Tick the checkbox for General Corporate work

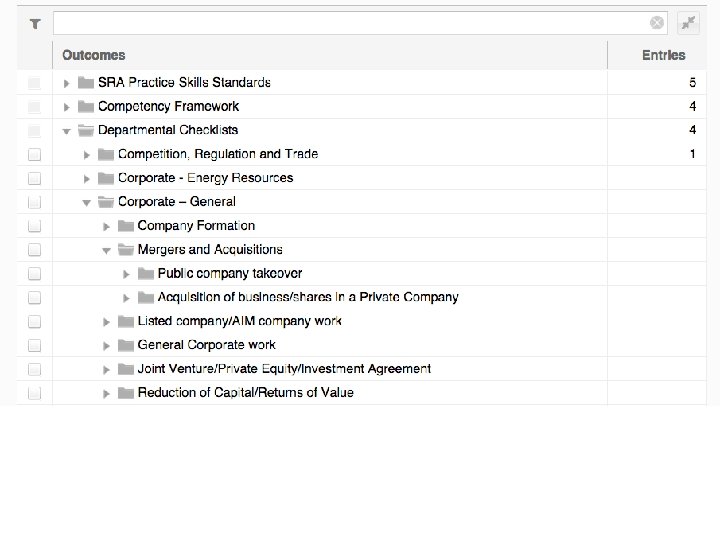34,345
